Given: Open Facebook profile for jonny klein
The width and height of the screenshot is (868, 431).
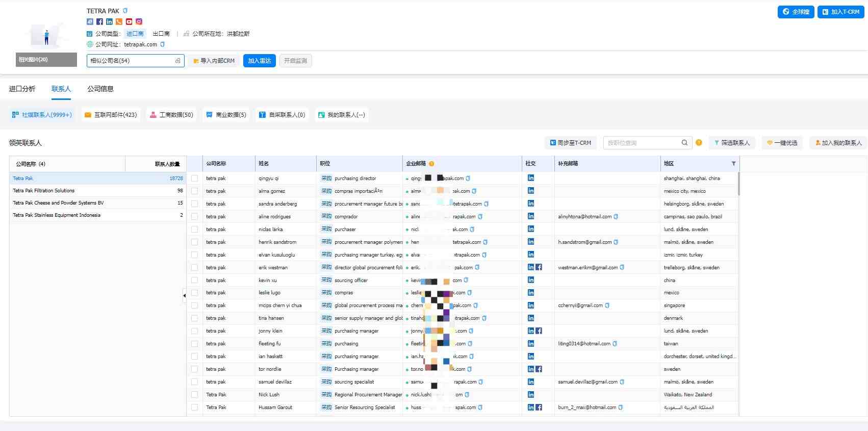Looking at the screenshot, I should point(539,331).
